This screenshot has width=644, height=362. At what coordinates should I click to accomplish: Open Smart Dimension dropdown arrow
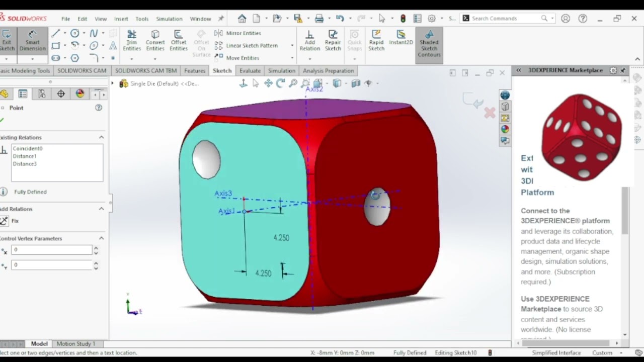(x=33, y=59)
